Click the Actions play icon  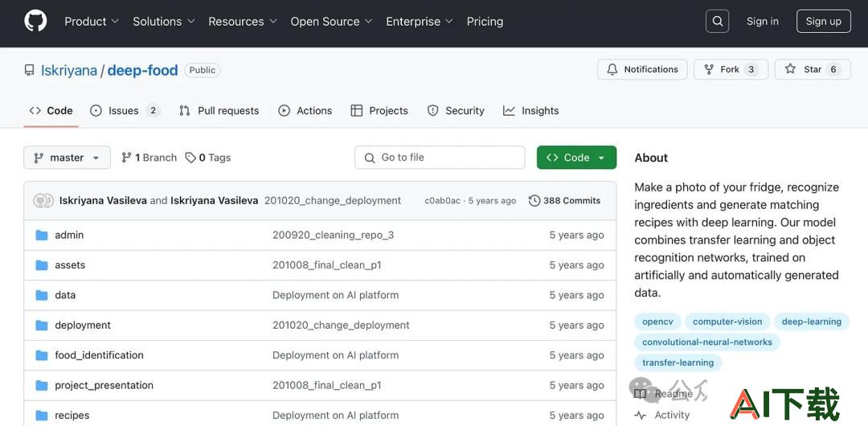(284, 111)
